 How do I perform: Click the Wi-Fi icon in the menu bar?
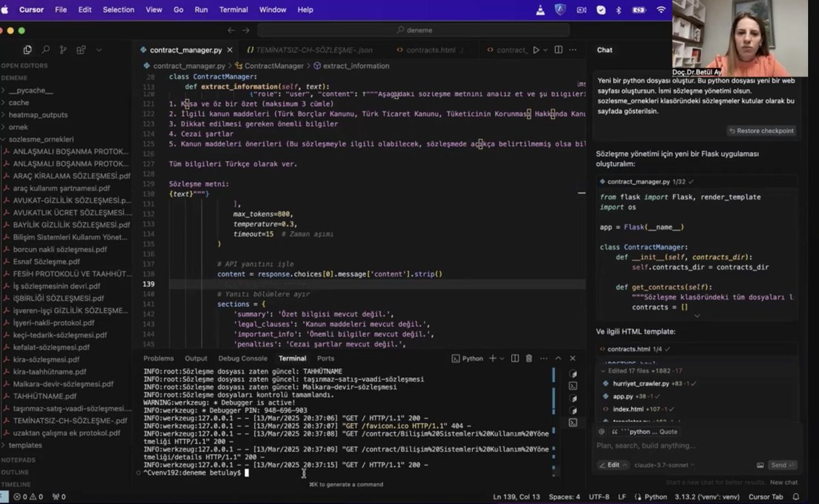661,10
